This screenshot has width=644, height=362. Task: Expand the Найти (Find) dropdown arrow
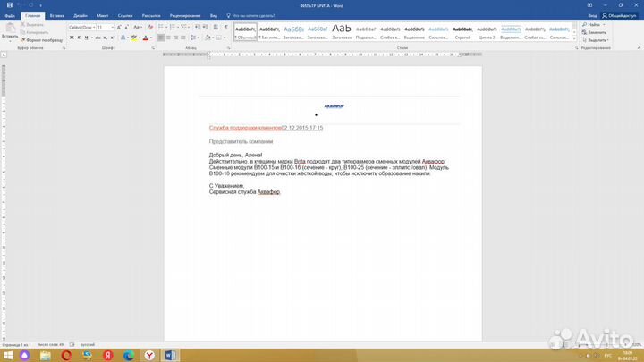[x=605, y=25]
